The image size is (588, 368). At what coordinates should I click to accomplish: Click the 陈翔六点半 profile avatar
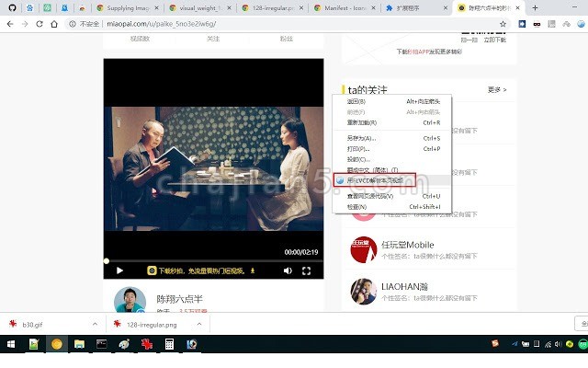130,302
